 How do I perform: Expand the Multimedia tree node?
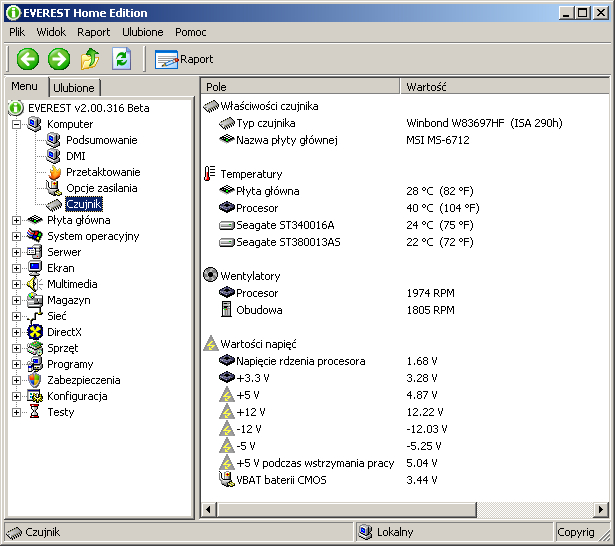click(16, 284)
